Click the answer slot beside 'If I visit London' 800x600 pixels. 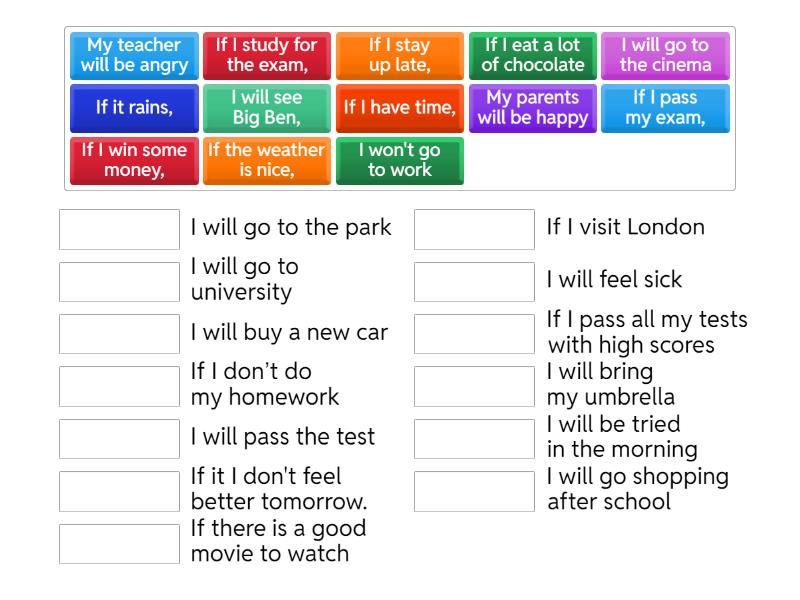[474, 229]
